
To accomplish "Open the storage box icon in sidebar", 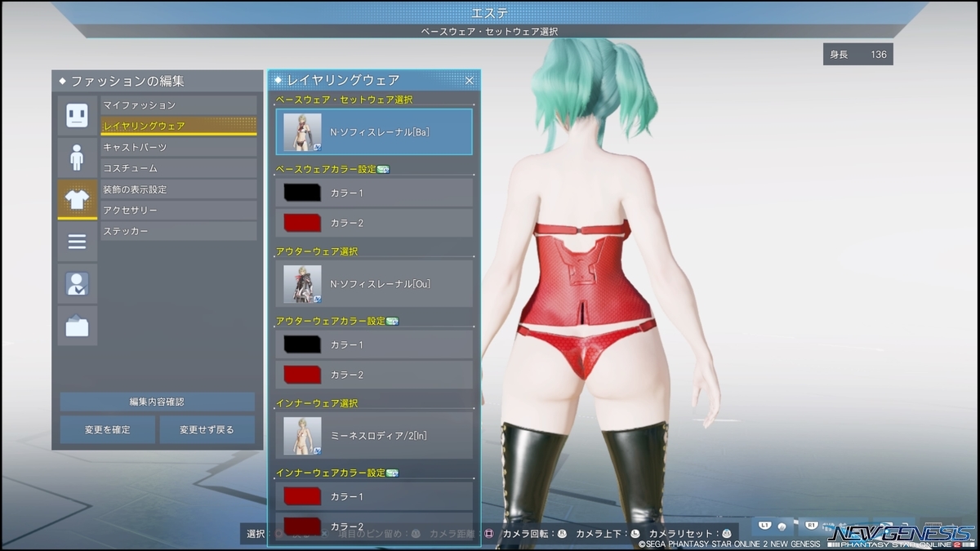I will click(x=77, y=327).
